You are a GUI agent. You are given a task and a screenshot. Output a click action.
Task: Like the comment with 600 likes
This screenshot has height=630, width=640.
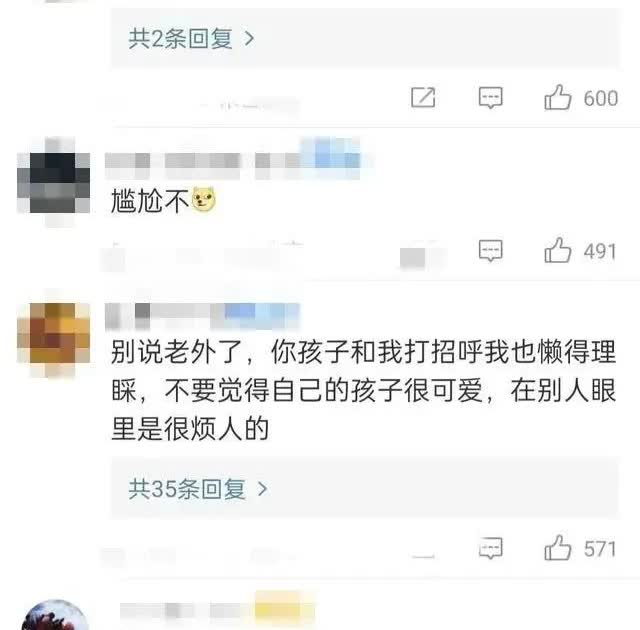point(557,97)
